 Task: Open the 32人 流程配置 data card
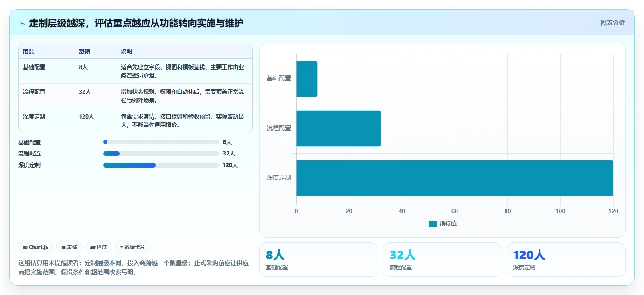point(442,260)
